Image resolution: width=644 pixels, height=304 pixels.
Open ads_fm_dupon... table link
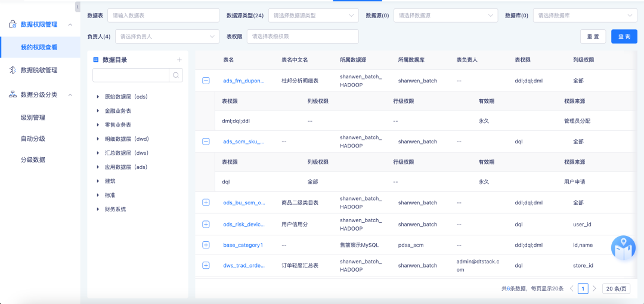tap(243, 81)
